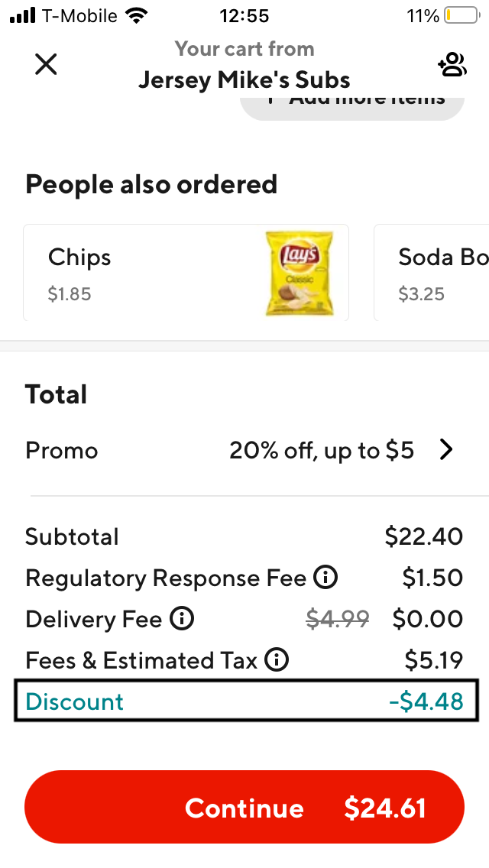Viewport: 489px width, 868px height.
Task: Tap the $24.61 total on Continue
Action: 384,808
